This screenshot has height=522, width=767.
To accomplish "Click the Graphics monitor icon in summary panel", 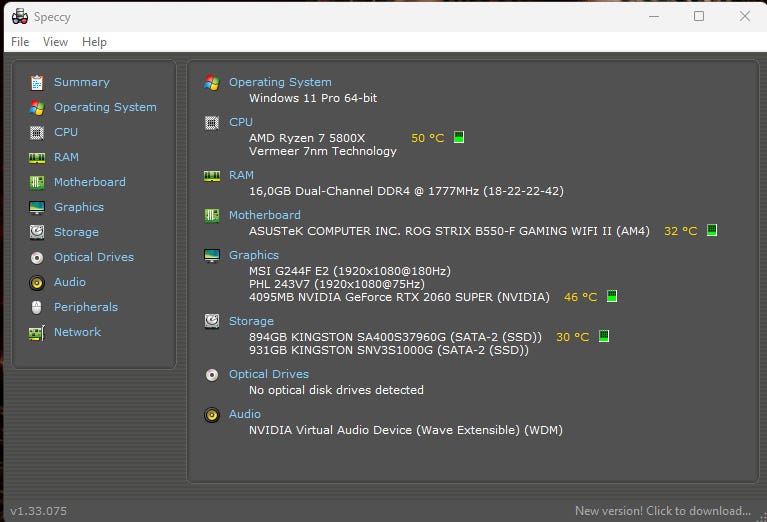I will [x=212, y=255].
